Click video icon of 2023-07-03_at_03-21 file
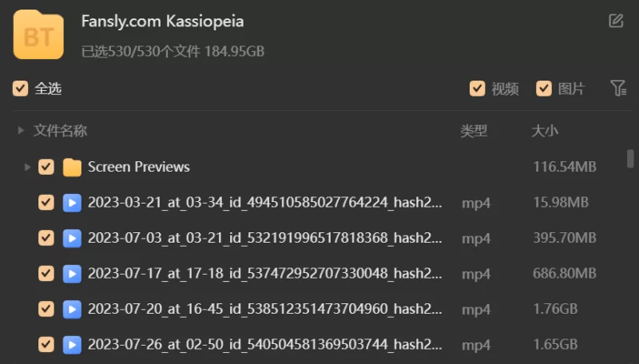 (72, 238)
